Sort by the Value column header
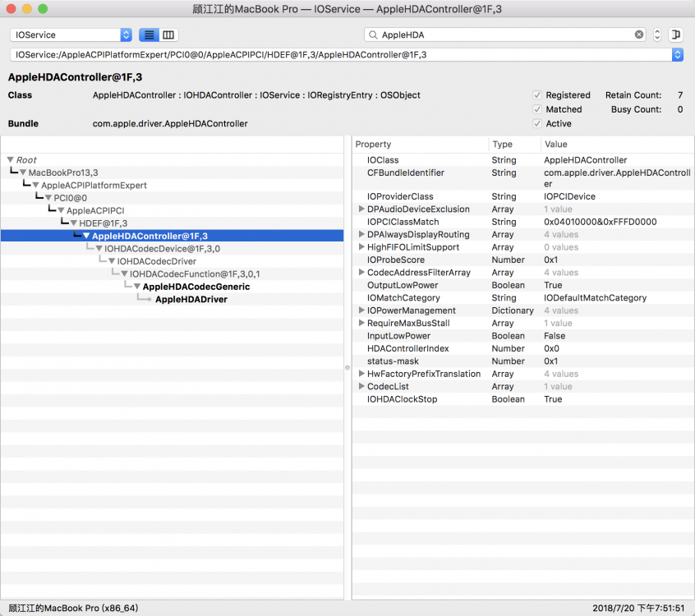 click(x=618, y=144)
